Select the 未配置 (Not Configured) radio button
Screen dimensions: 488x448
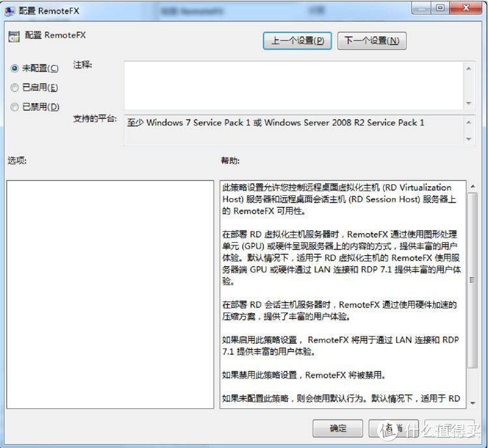(x=15, y=68)
